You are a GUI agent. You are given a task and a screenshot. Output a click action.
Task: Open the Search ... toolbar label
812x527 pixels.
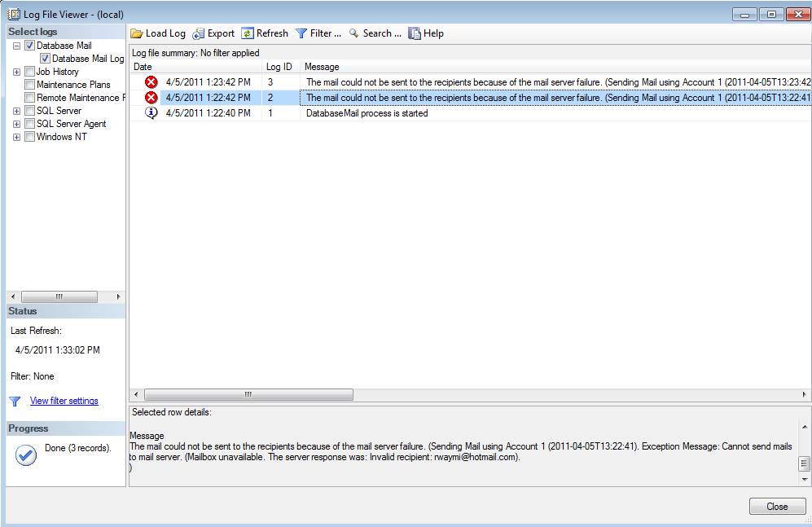pyautogui.click(x=382, y=33)
